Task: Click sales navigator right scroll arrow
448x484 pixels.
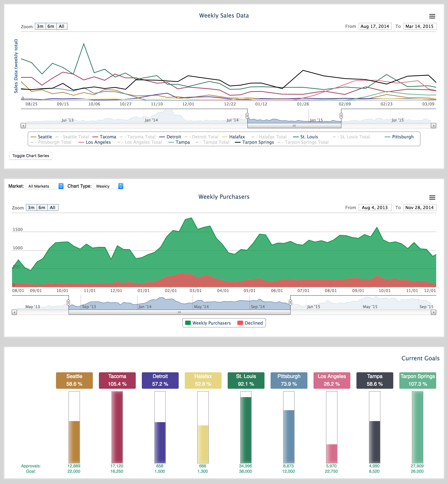Action: (x=434, y=126)
